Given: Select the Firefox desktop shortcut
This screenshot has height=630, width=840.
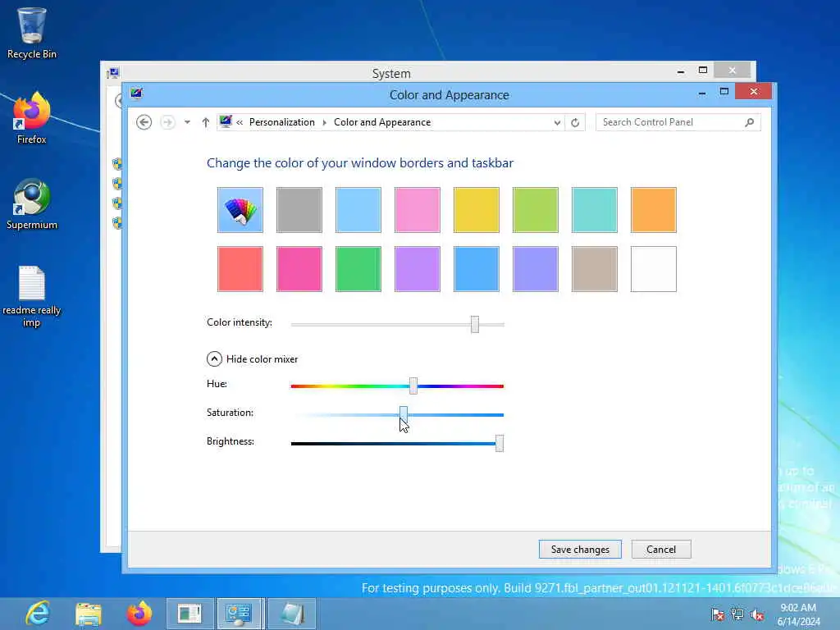Looking at the screenshot, I should click(32, 118).
